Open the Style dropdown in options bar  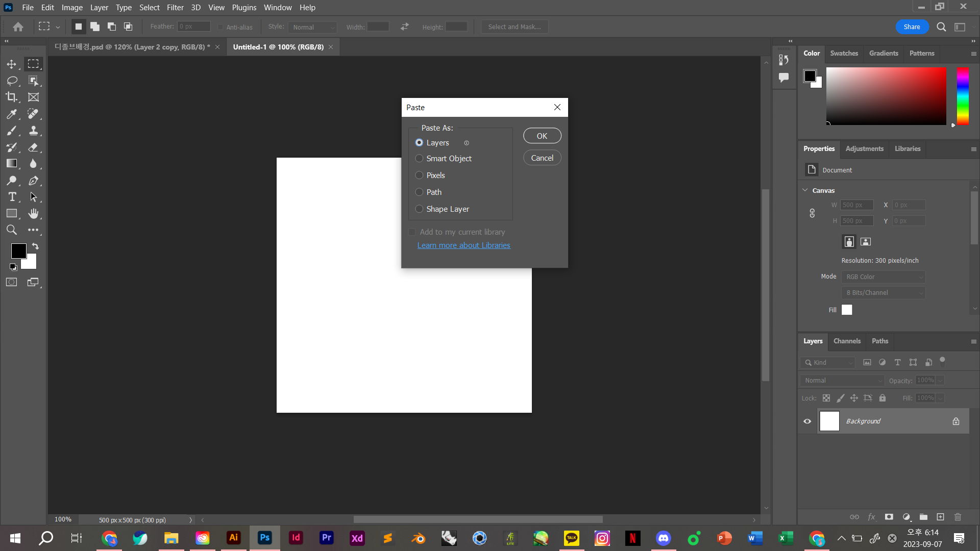[x=312, y=27]
